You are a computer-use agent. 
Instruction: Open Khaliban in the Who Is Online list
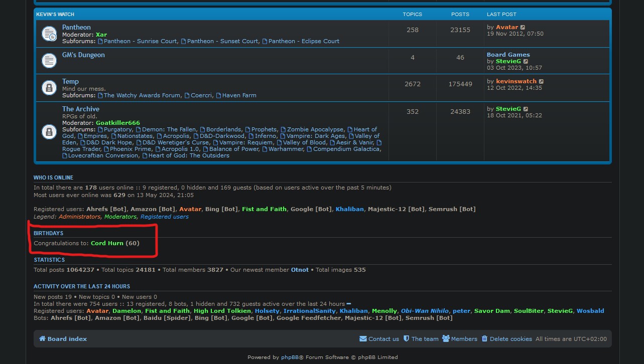pyautogui.click(x=350, y=209)
